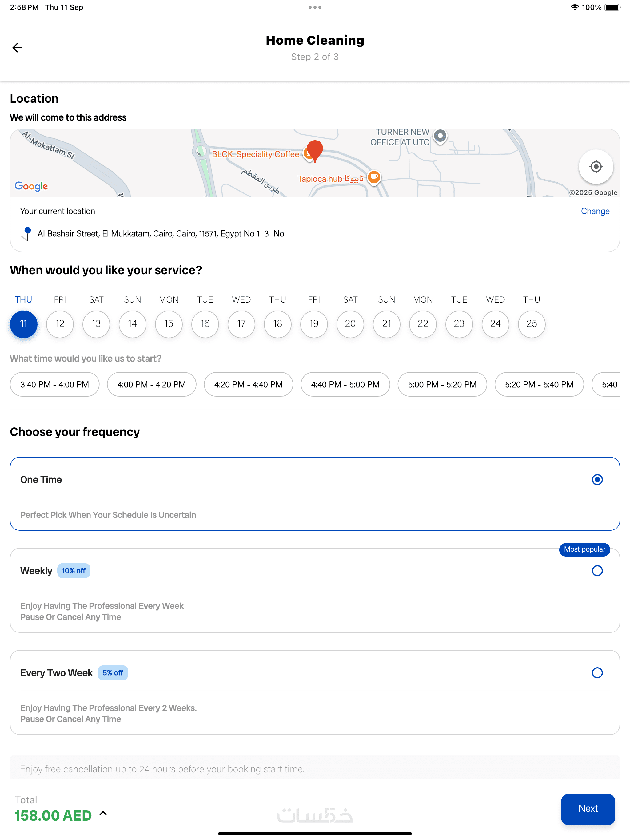
Task: Tap Turner New Office map marker
Action: click(440, 136)
